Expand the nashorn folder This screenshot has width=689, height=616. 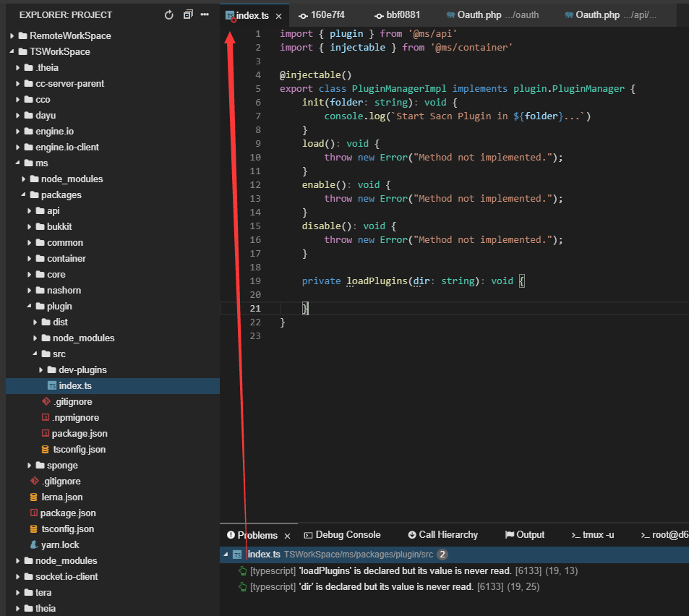(x=29, y=291)
